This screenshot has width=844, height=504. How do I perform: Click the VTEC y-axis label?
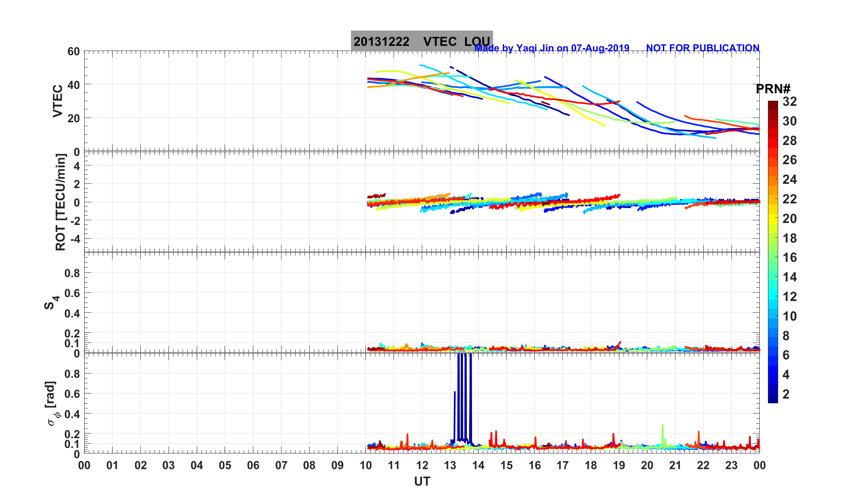58,101
